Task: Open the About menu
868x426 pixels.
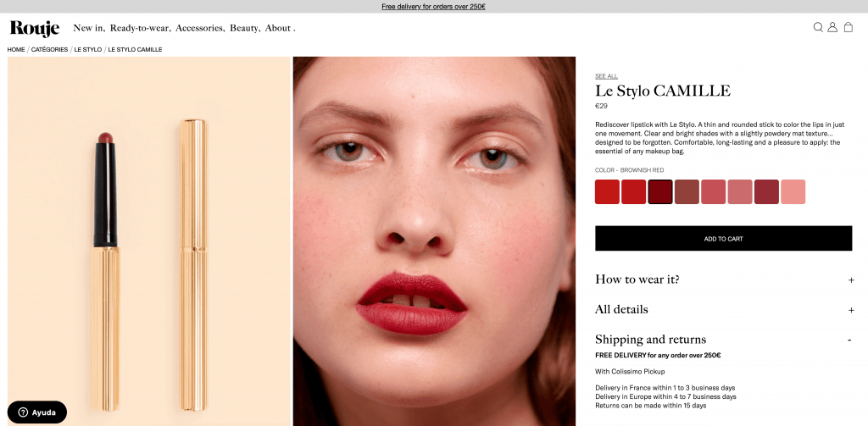Action: pyautogui.click(x=280, y=28)
